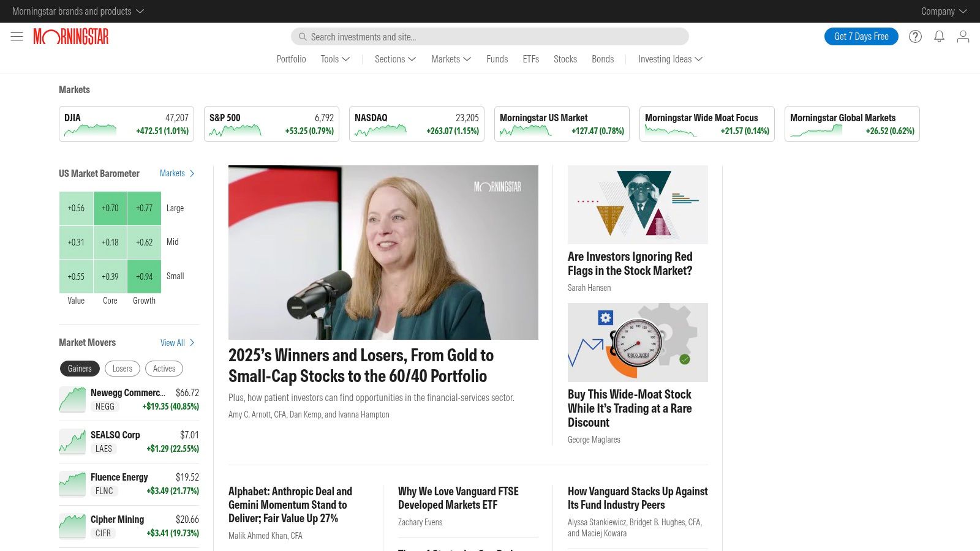Expand the Morningstar brands and products menu
This screenshot has width=980, height=551.
(78, 11)
